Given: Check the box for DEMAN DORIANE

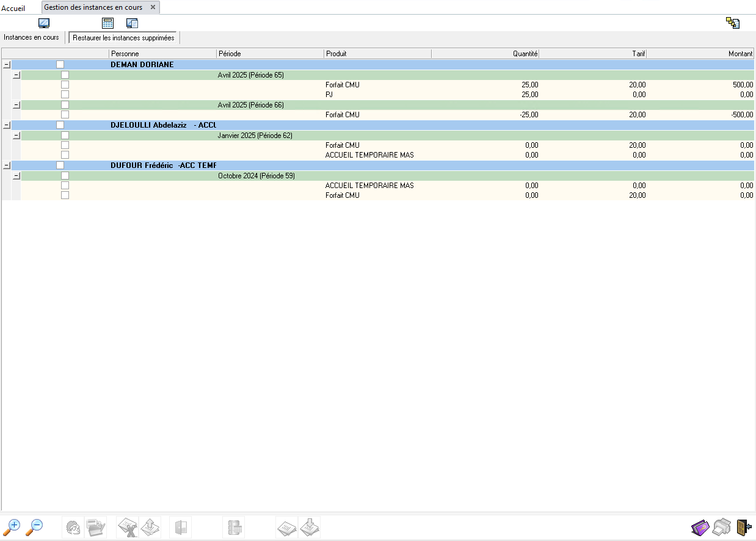Looking at the screenshot, I should tap(60, 64).
